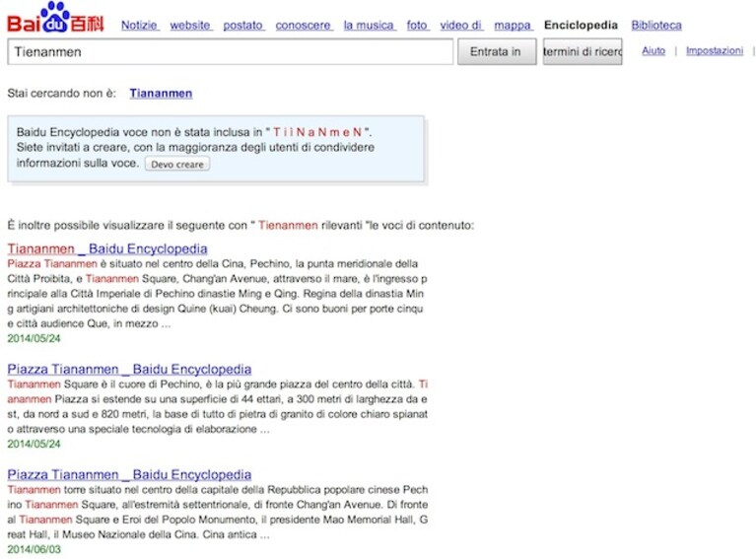This screenshot has height=559, width=756.
Task: Open the Impostazioni settings link
Action: tap(715, 50)
